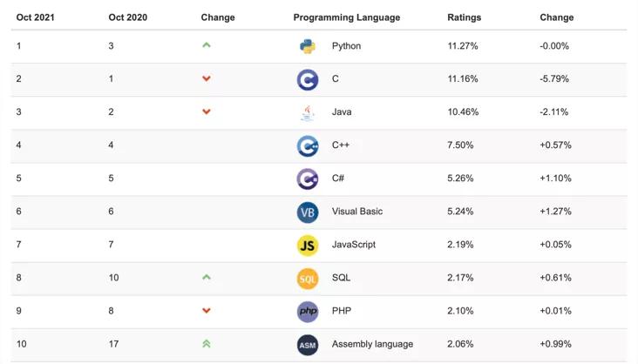Screen dimensions: 638x364
Task: Click the yellow JavaScript JS icon
Action: tap(307, 245)
